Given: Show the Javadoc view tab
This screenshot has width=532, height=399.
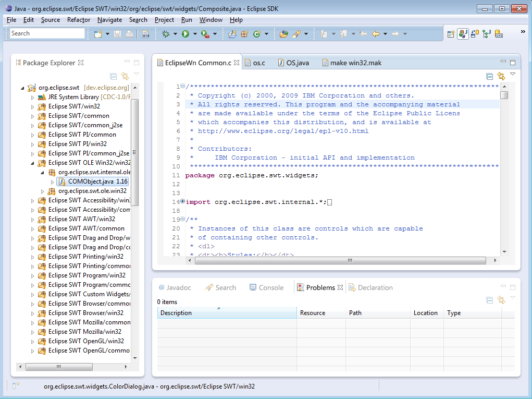Looking at the screenshot, I should tap(175, 287).
